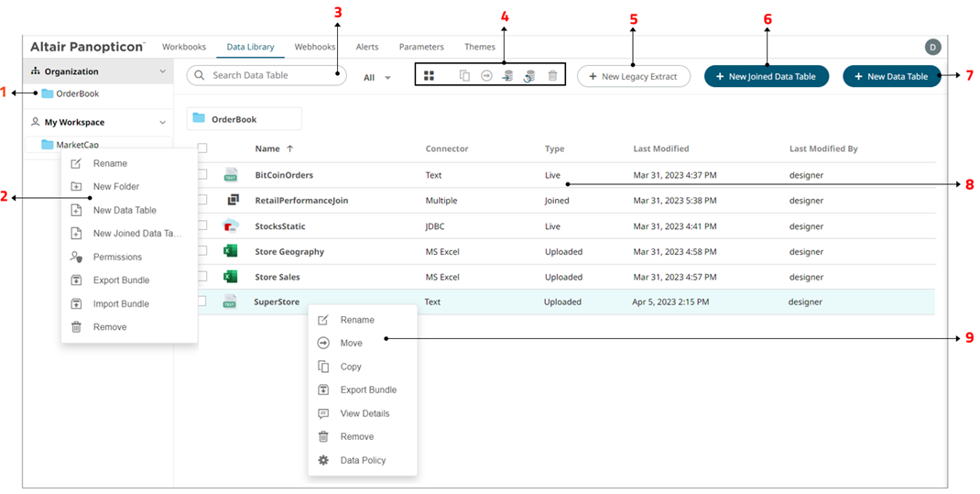The height and width of the screenshot is (494, 980).
Task: Click the RetailPerformanceJoin joined table icon
Action: 232,200
